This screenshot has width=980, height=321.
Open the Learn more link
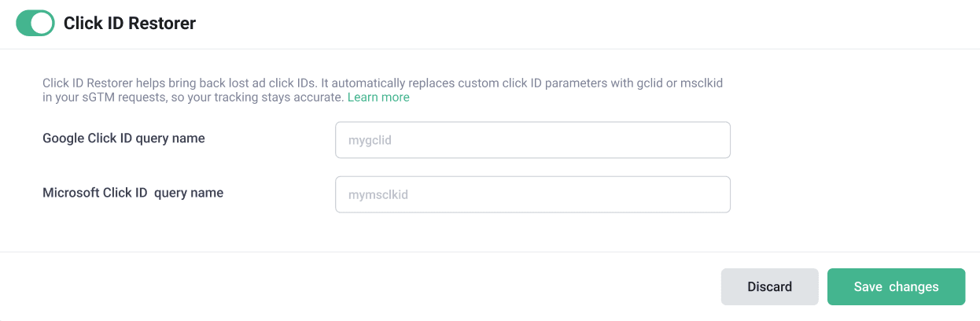tap(378, 98)
